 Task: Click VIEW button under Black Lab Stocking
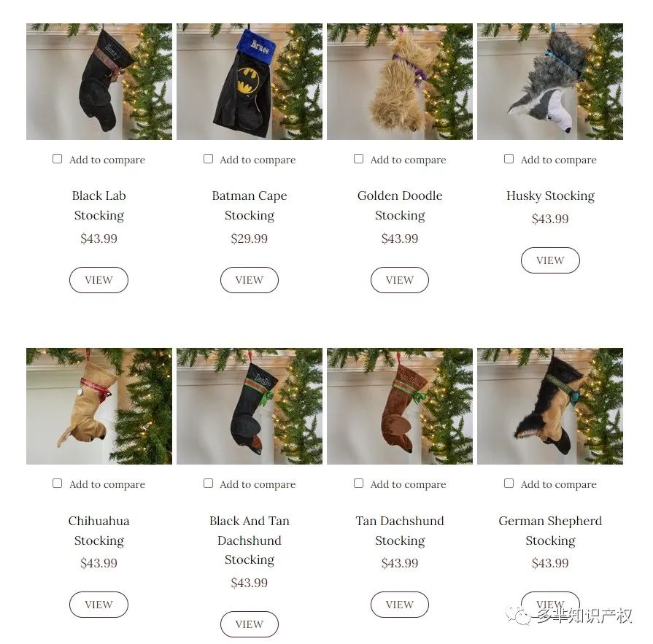point(98,280)
